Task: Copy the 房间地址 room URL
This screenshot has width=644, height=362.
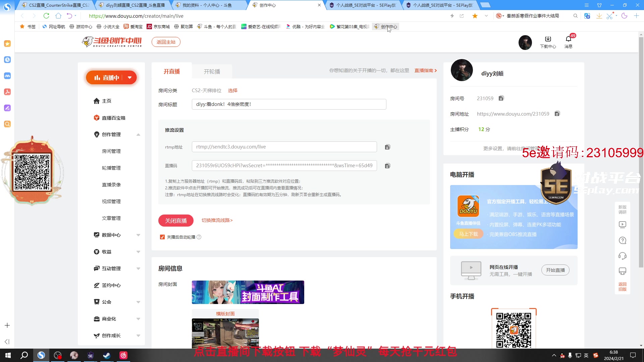Action: point(557,114)
